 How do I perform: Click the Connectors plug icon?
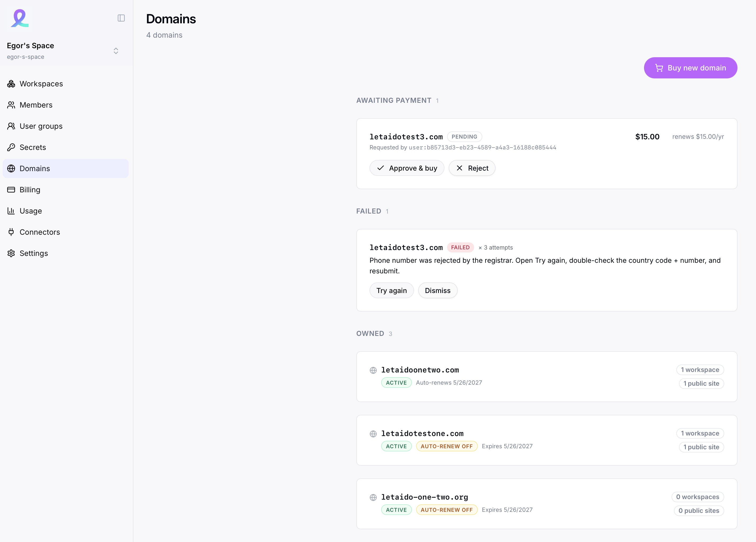pos(11,232)
